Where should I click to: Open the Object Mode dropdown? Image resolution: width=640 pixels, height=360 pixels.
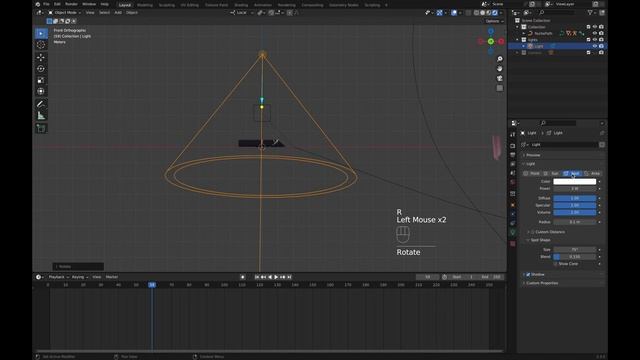pyautogui.click(x=64, y=13)
